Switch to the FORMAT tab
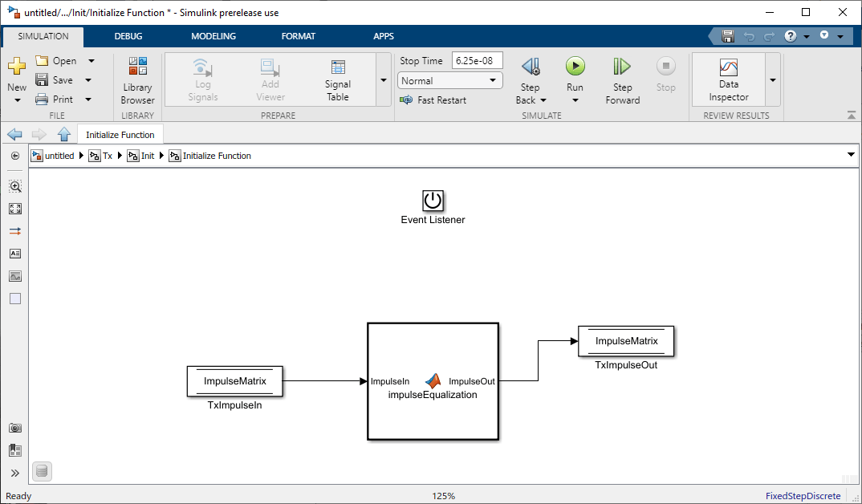This screenshot has width=862, height=504. coord(299,36)
